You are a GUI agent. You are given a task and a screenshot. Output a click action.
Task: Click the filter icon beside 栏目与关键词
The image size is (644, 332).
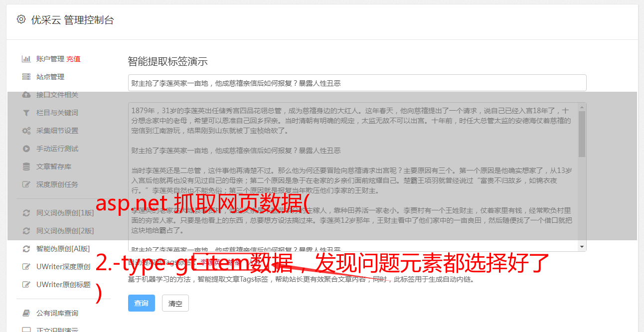click(26, 113)
